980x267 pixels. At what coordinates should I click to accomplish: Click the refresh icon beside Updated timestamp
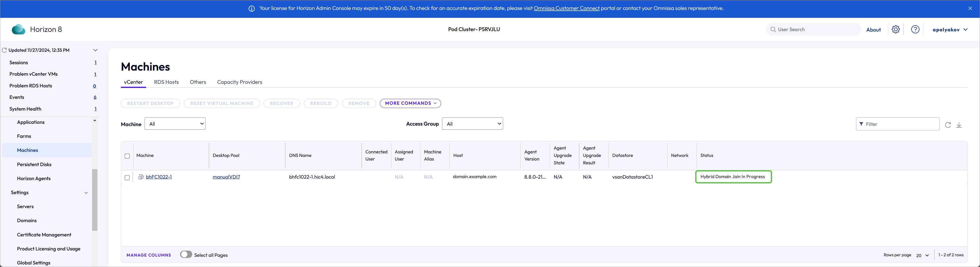5,50
